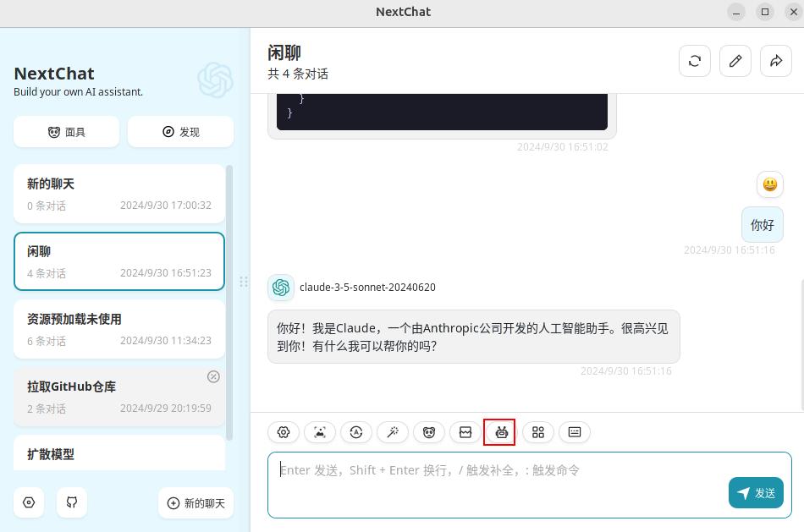Select the 新的聊天 conversation

pos(119,194)
